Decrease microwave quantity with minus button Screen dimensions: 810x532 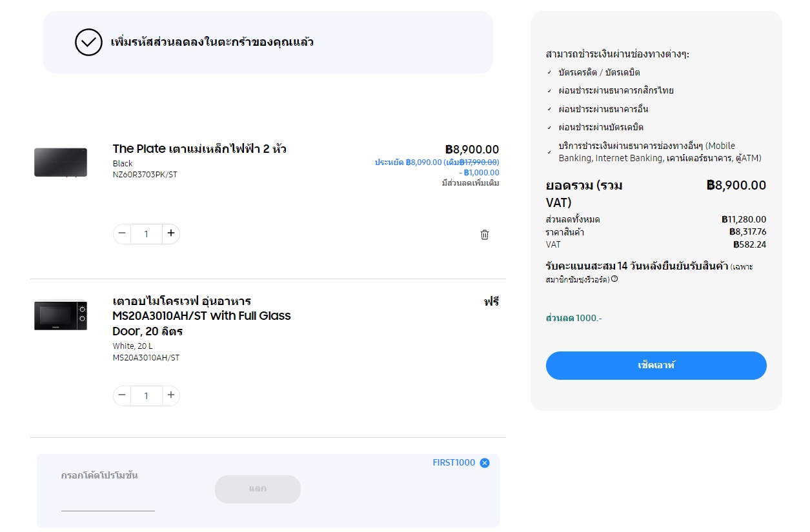[122, 395]
